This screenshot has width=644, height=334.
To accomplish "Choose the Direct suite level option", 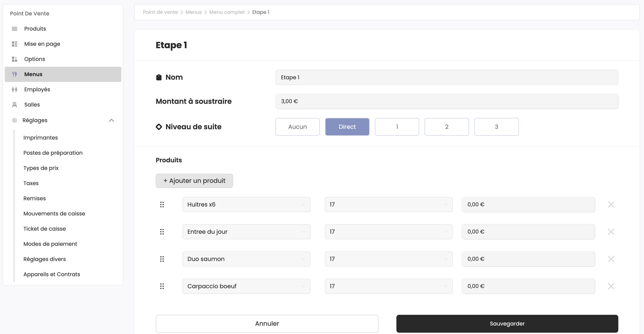I will [347, 127].
